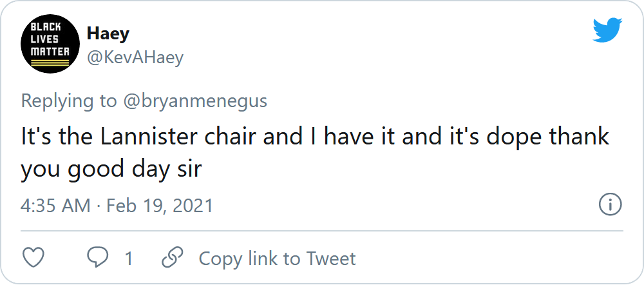This screenshot has width=644, height=285.
Task: Visit the profile via the name Haey
Action: tap(108, 34)
